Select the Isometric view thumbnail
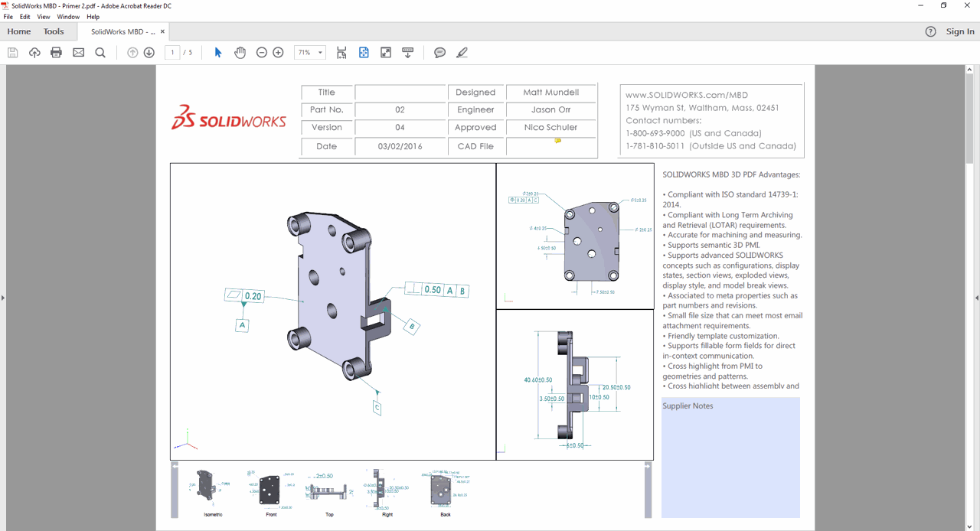The height and width of the screenshot is (531, 980). point(213,492)
